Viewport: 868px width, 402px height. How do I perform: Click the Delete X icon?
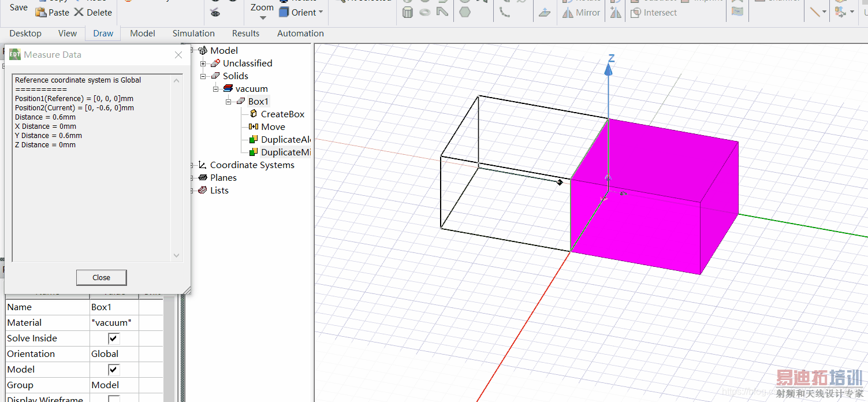79,13
